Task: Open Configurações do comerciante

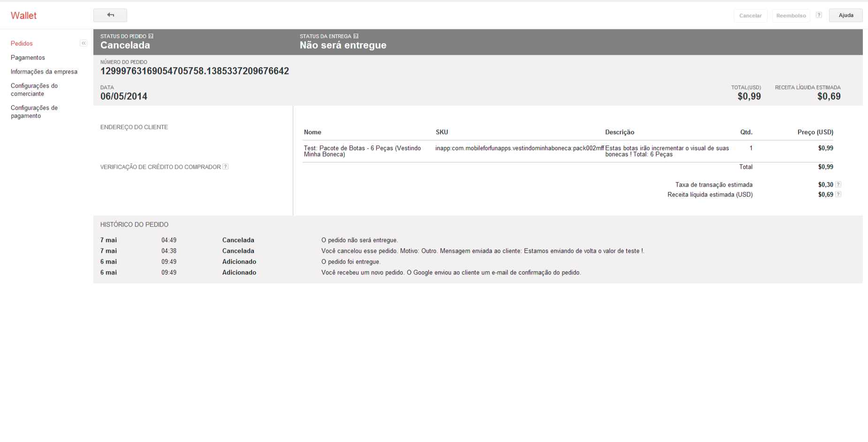Action: coord(34,90)
